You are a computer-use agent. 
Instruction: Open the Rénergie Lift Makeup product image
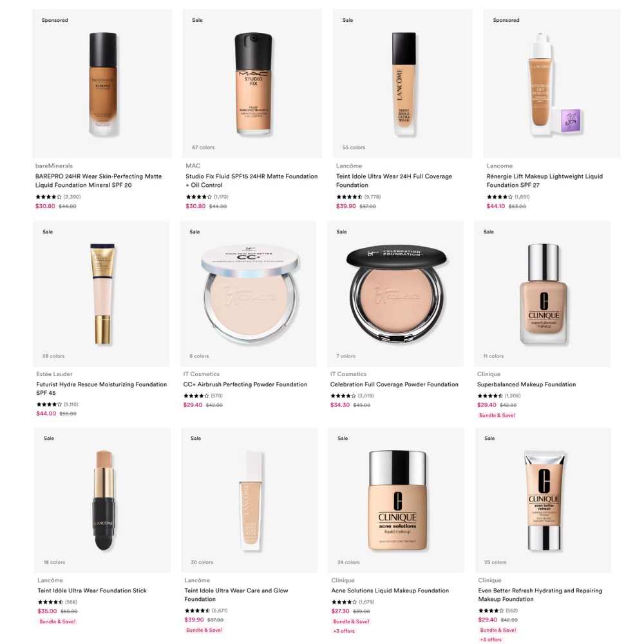[x=554, y=84]
